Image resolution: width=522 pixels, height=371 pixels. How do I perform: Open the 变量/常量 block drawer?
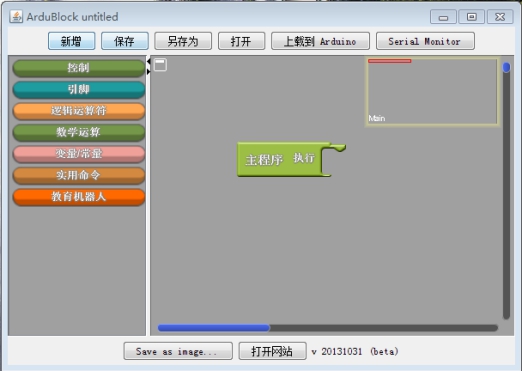pos(79,154)
